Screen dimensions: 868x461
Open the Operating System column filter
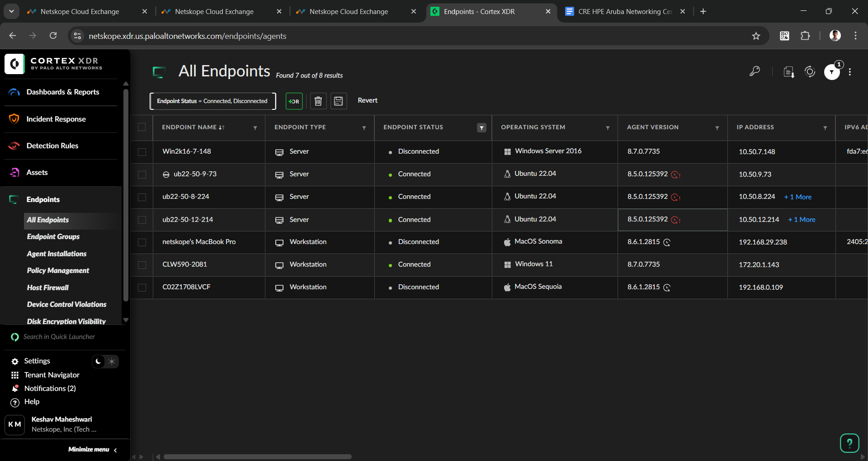coord(608,128)
